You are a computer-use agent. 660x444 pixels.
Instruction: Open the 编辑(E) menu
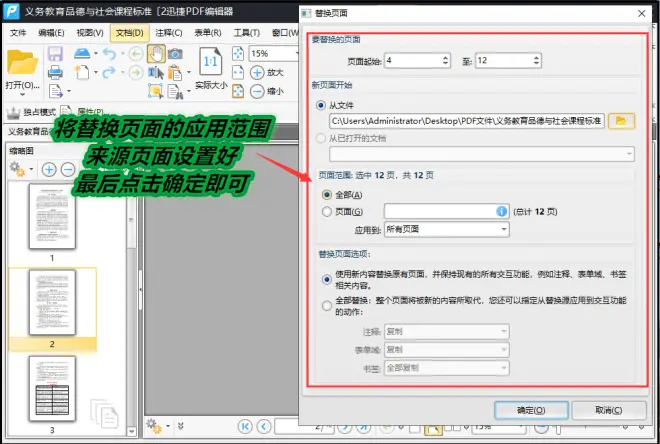coord(51,33)
